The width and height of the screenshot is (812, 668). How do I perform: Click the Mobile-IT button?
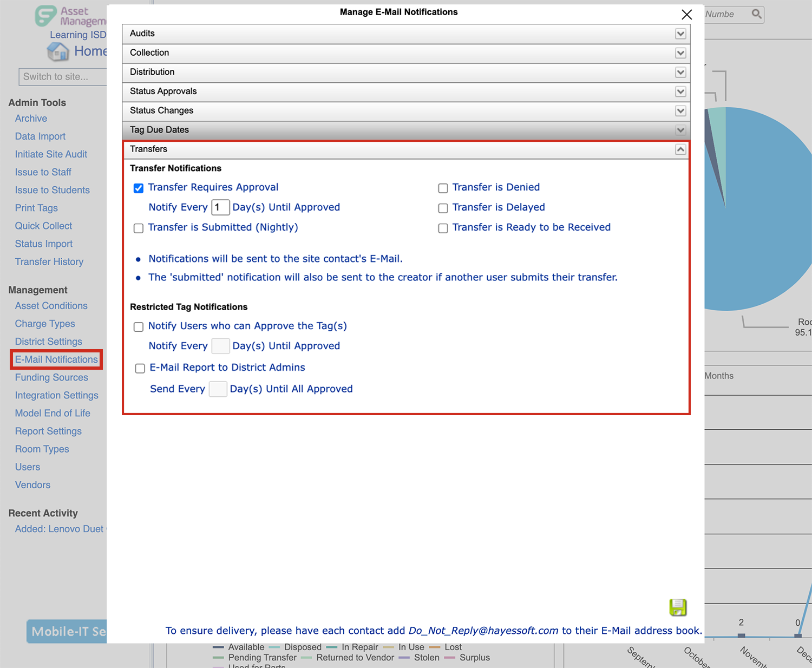[67, 631]
